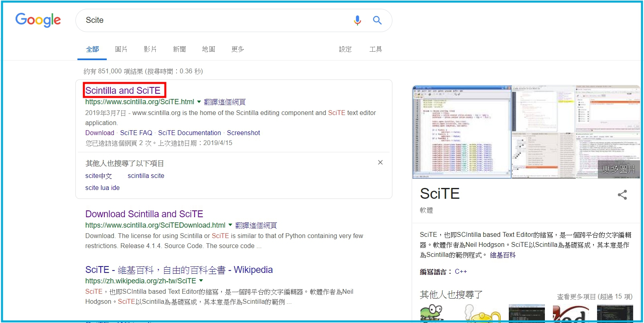Open the large SciTE editor screenshot thumbnail
The image size is (644, 323).
(462, 132)
